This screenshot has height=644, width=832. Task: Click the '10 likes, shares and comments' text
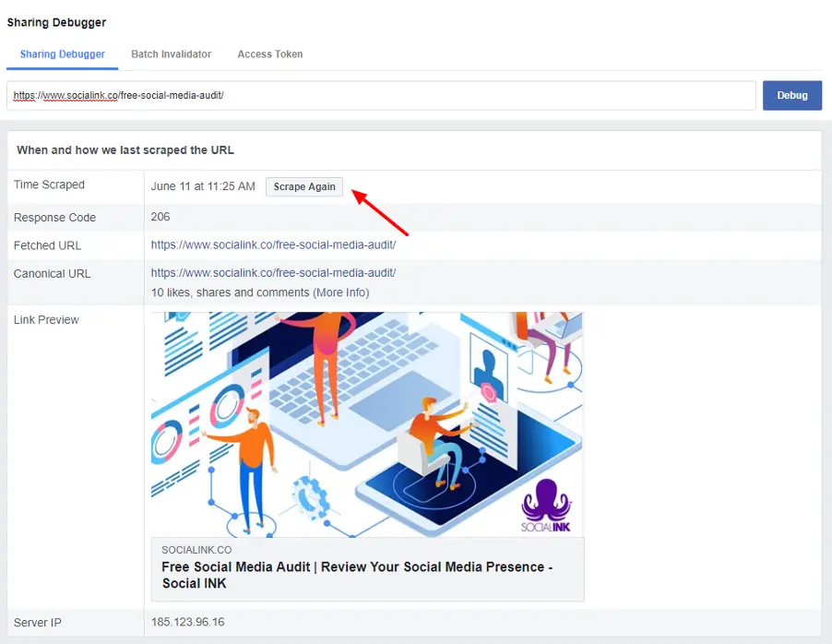point(230,292)
